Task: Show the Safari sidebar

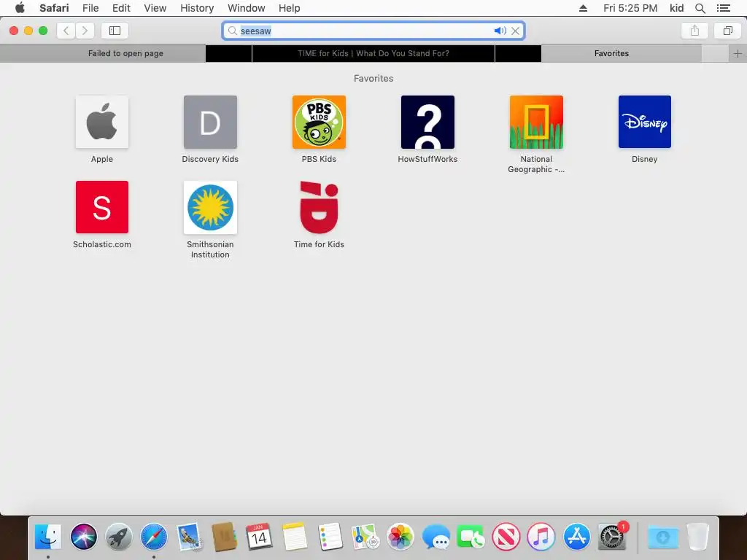Action: click(115, 31)
